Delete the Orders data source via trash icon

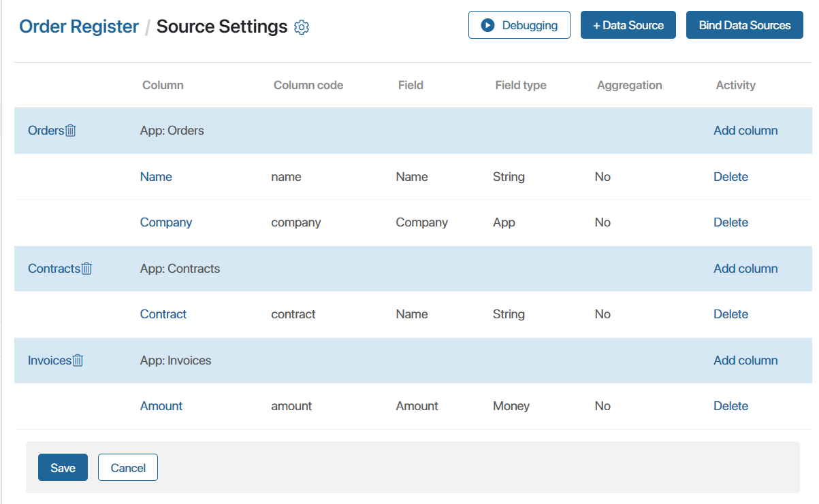[71, 131]
